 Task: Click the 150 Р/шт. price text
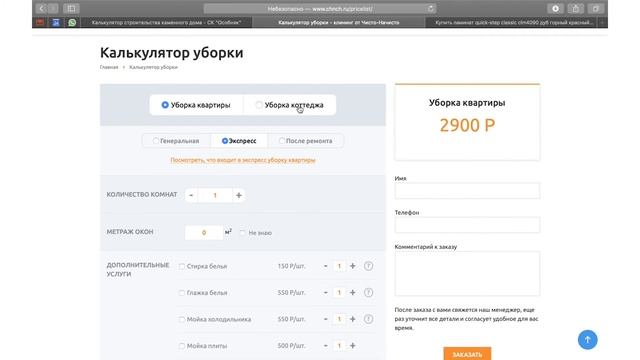pos(291,266)
